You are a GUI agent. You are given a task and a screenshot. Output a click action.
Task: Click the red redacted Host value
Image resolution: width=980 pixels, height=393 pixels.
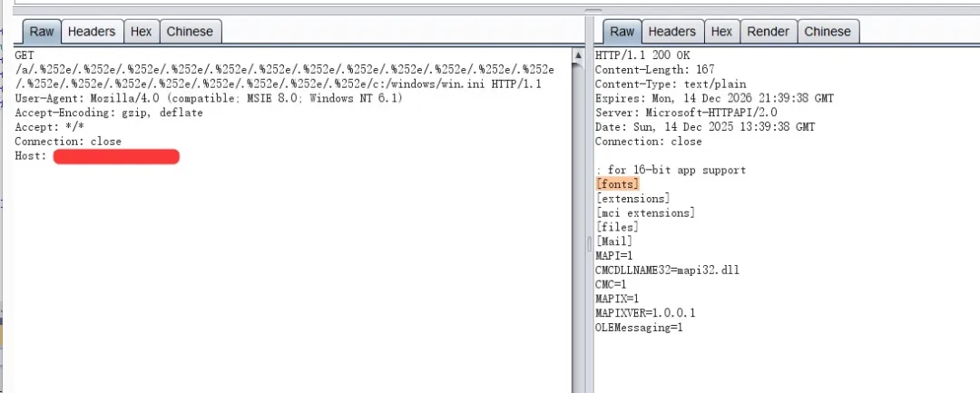click(x=116, y=157)
